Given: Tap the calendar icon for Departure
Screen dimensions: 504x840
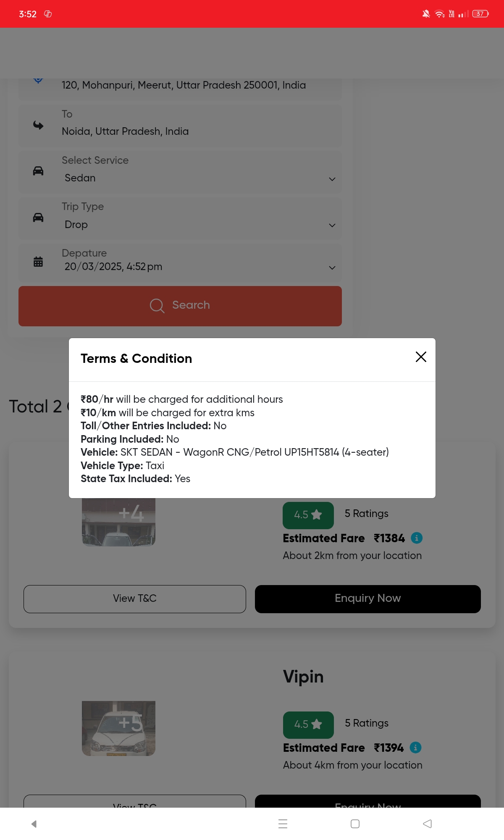Looking at the screenshot, I should 38,262.
